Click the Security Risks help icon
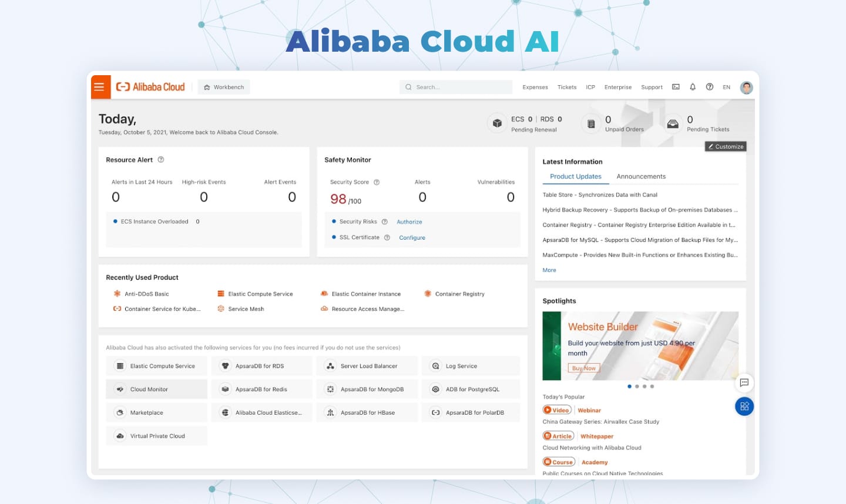 point(385,221)
